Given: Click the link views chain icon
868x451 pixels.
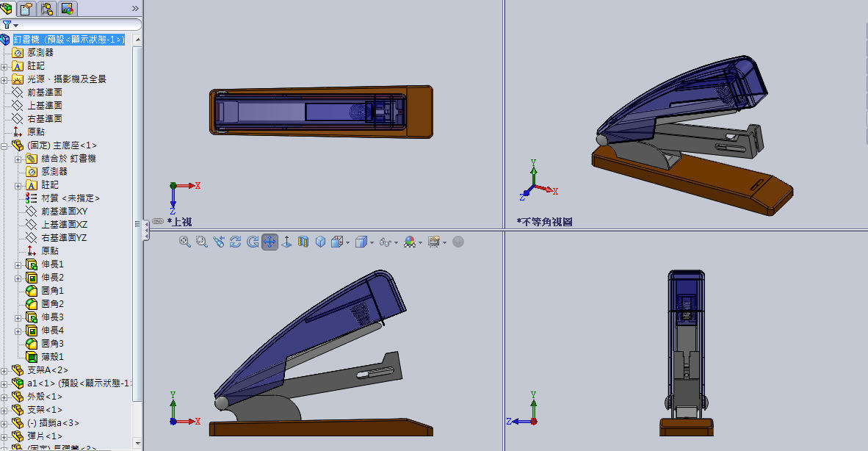Looking at the screenshot, I should coord(158,221).
